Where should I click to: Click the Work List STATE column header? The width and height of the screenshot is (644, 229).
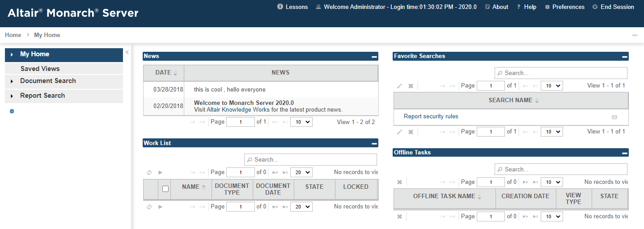(314, 189)
